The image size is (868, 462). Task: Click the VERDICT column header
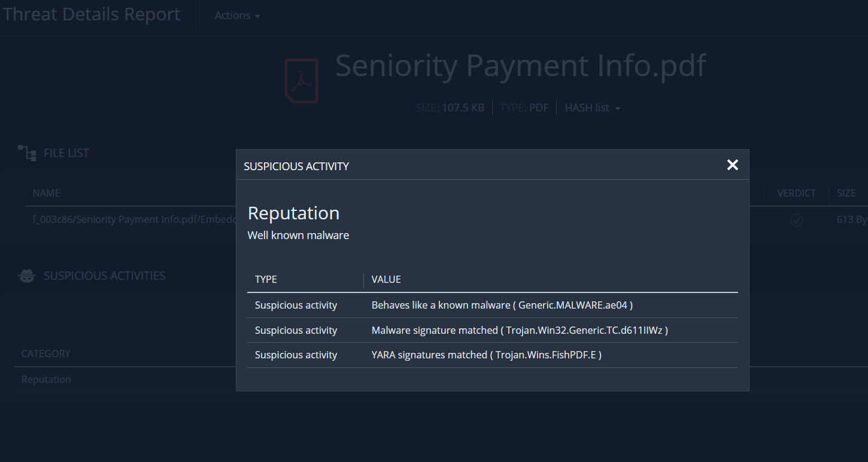pyautogui.click(x=796, y=193)
